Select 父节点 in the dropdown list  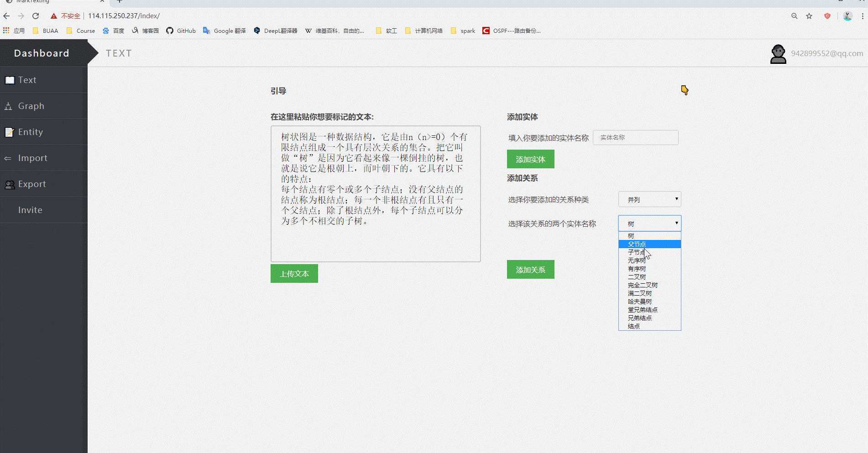(x=650, y=244)
